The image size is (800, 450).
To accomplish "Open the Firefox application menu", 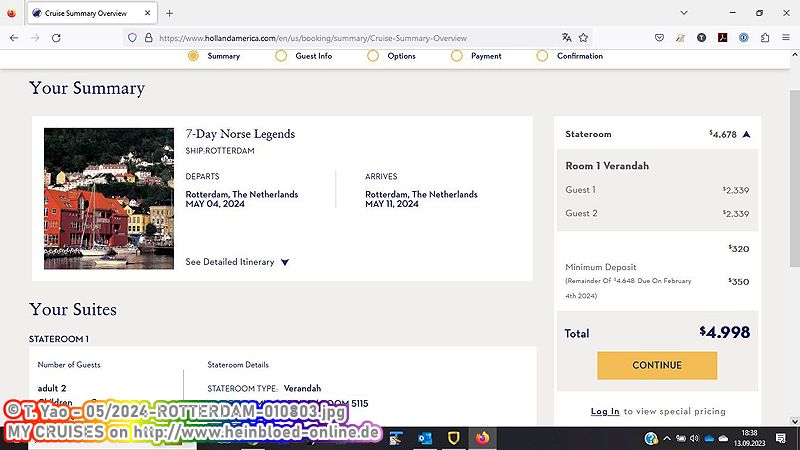I will (786, 37).
